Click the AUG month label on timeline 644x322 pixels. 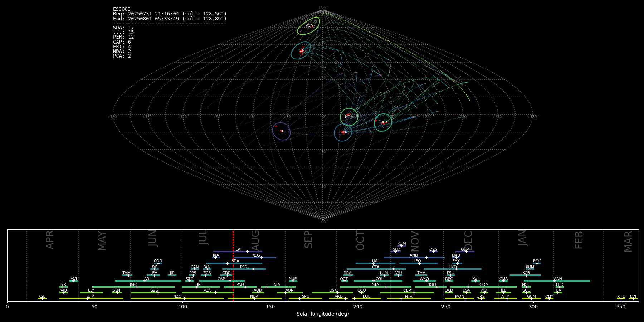coord(256,240)
